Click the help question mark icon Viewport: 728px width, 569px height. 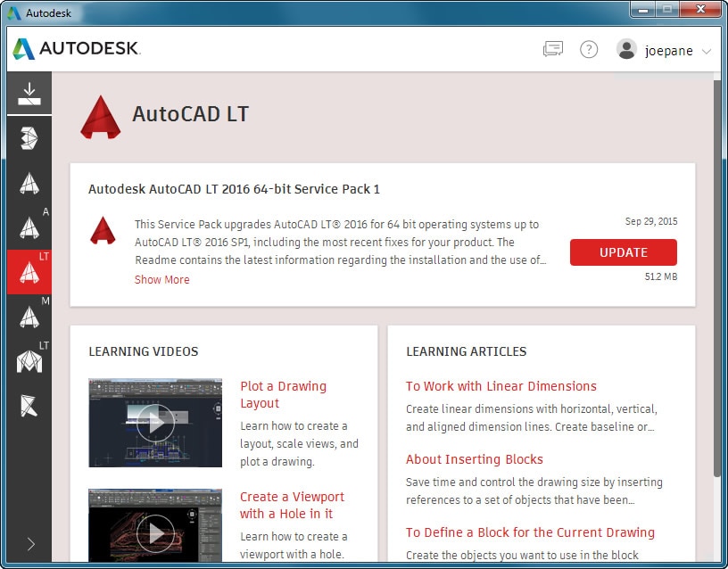[589, 50]
